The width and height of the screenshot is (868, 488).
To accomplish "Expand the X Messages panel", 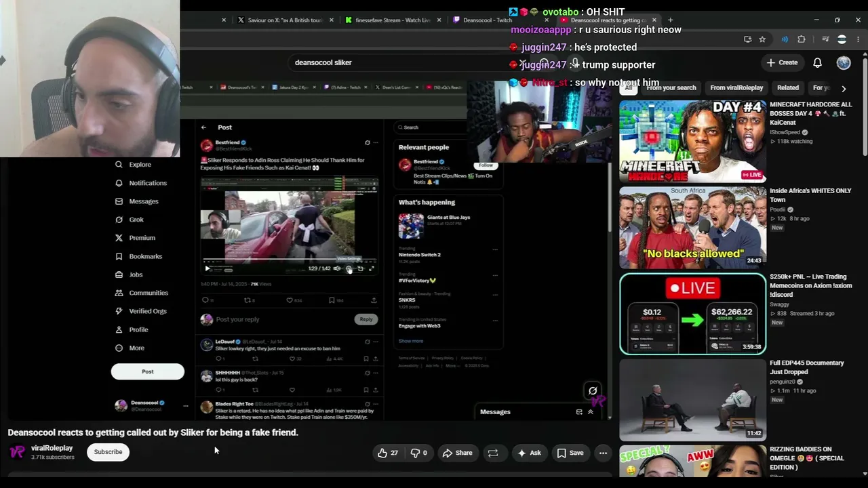I will click(x=590, y=412).
